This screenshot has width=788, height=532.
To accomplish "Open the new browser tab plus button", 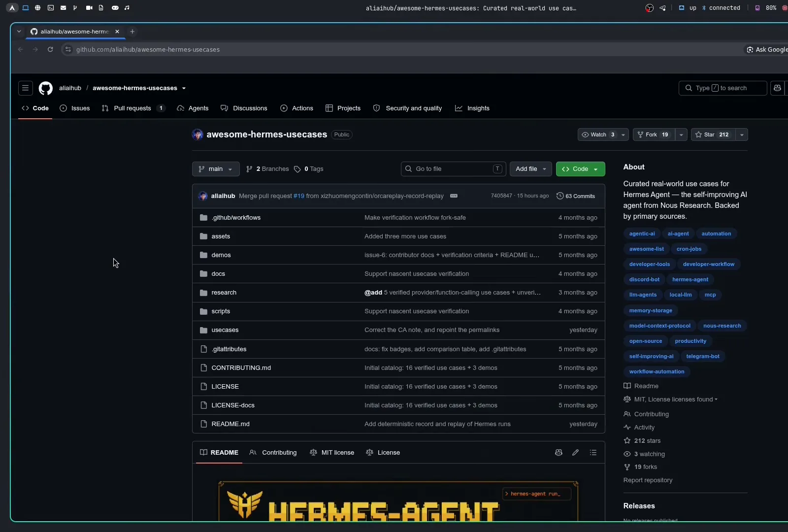I will point(132,32).
